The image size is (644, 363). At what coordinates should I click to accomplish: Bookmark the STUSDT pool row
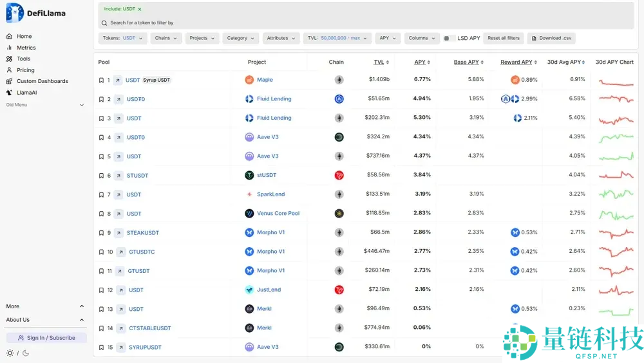click(101, 176)
